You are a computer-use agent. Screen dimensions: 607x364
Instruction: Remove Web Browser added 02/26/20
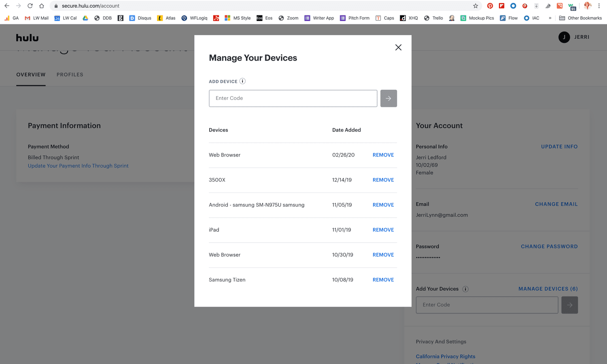[383, 155]
